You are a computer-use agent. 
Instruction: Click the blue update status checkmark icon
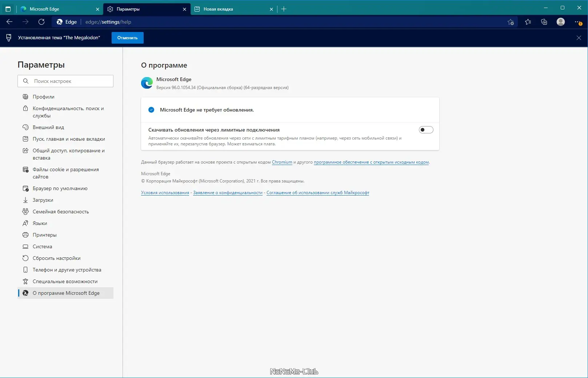pyautogui.click(x=151, y=110)
